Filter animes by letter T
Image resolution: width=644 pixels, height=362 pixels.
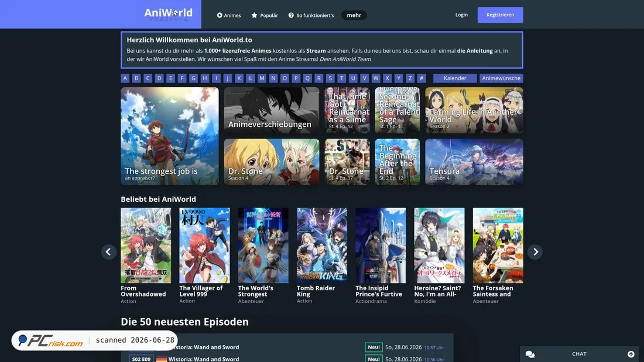click(341, 78)
